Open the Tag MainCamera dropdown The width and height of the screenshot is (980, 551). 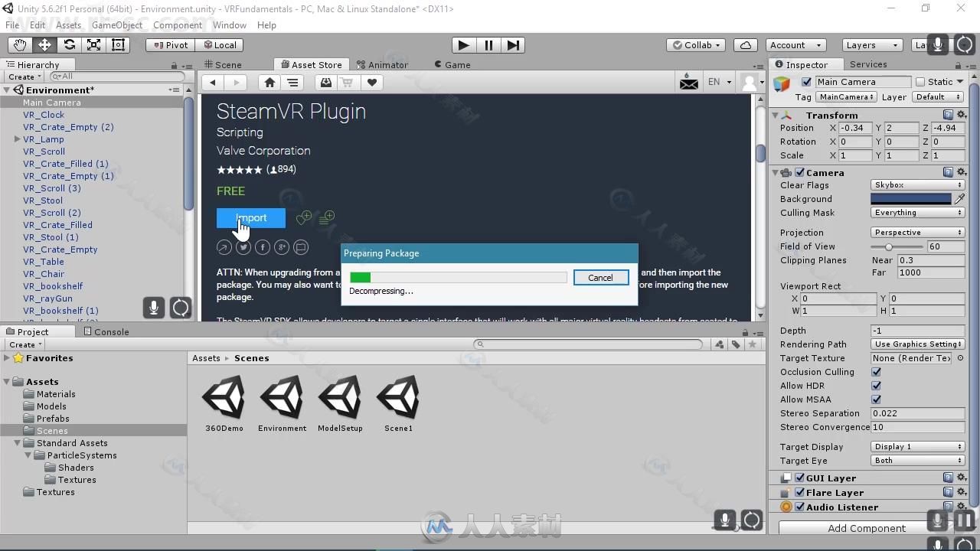[x=845, y=97]
